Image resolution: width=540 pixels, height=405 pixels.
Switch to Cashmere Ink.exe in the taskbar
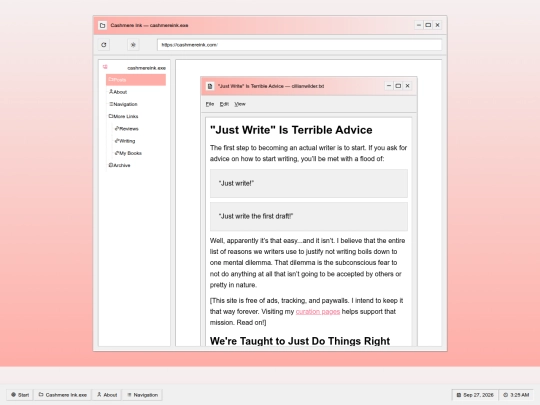coord(63,395)
